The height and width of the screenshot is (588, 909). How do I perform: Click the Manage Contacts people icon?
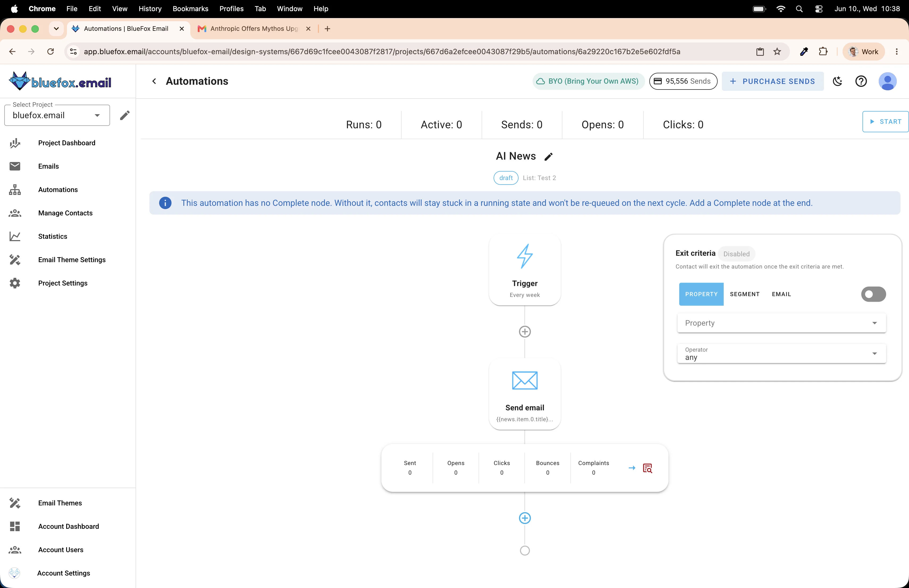click(x=15, y=213)
